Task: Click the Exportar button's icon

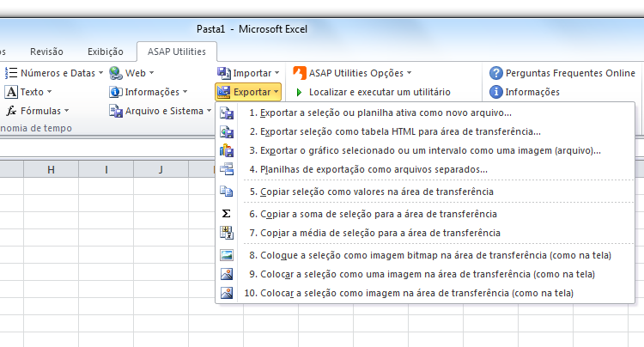Action: (224, 92)
